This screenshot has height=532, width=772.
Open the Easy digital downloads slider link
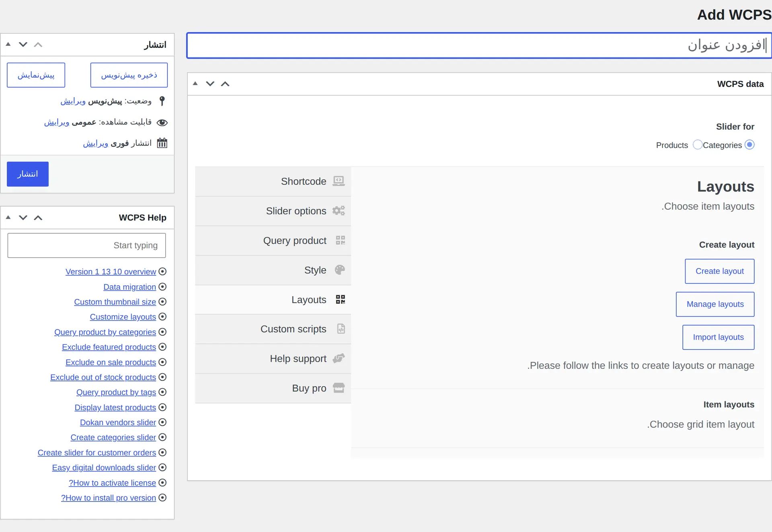point(104,468)
